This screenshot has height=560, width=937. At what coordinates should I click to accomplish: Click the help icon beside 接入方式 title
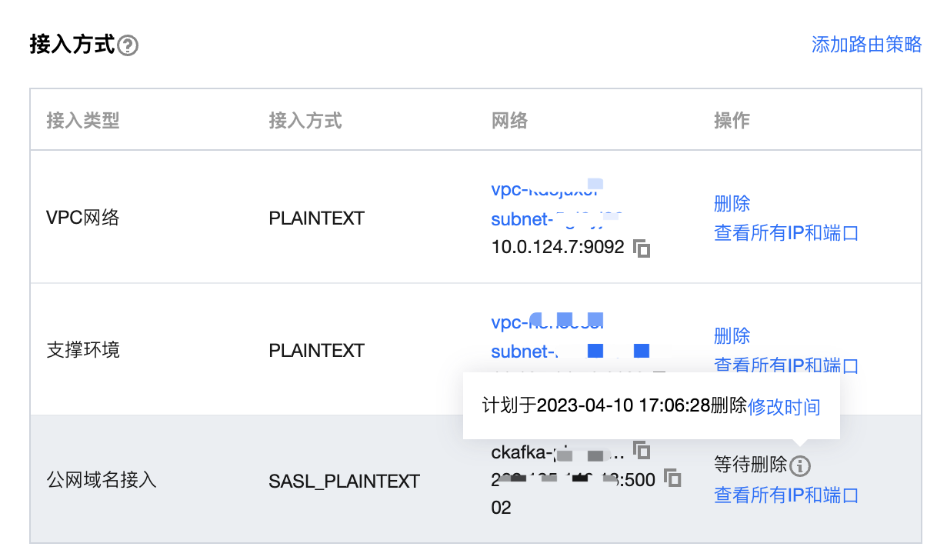coord(128,46)
